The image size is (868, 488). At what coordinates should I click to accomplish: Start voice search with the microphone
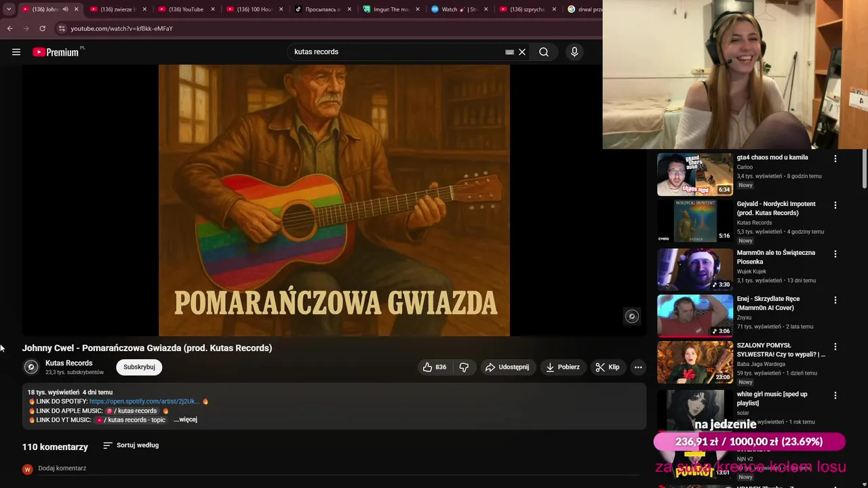coord(574,52)
